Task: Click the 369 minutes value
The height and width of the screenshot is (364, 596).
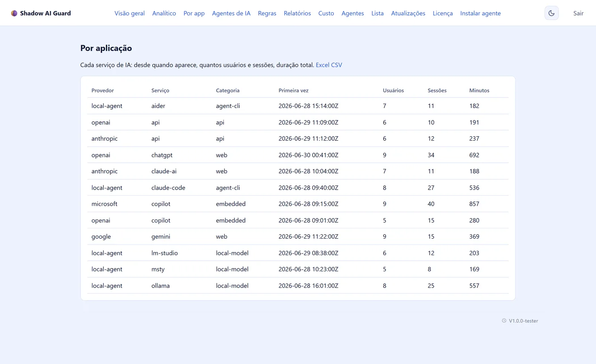Action: point(474,236)
